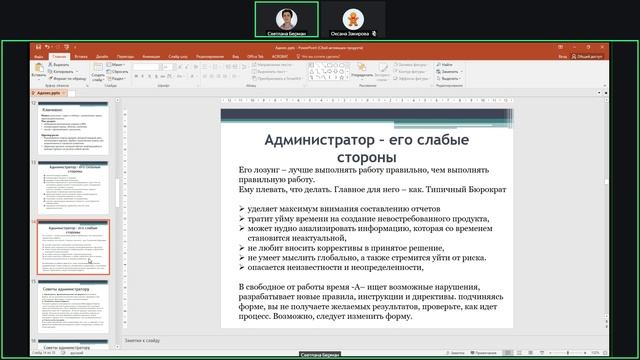The width and height of the screenshot is (640, 360).
Task: Toggle Underline formatting in font group
Action: click(149, 76)
